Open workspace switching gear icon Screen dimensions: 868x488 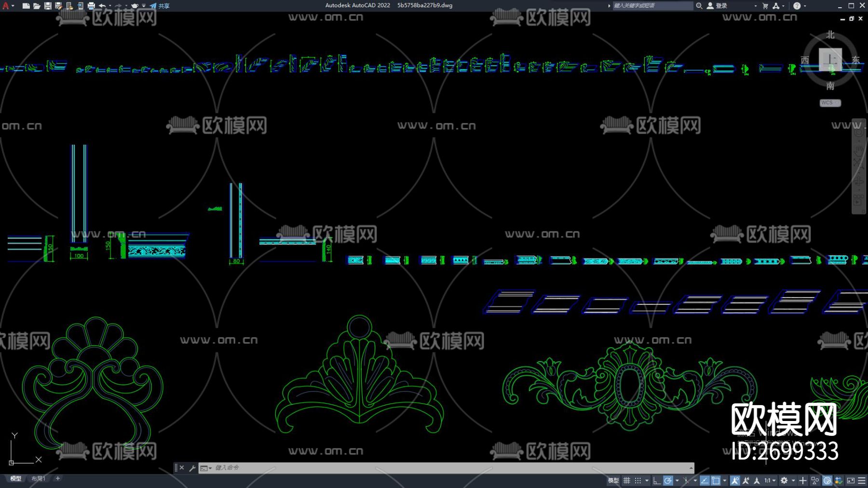(784, 480)
